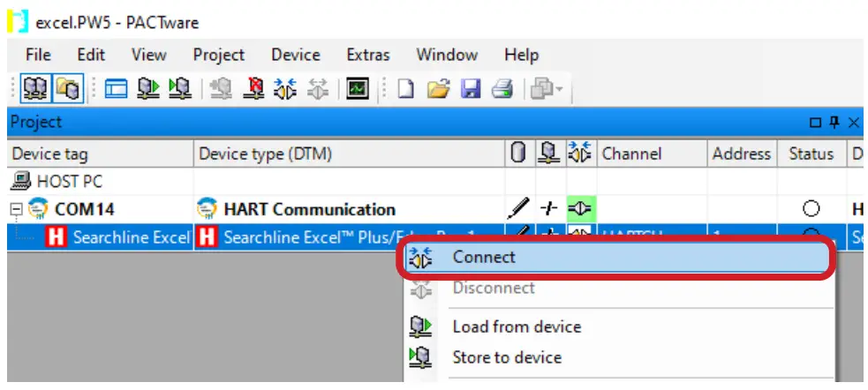Open the Extras menu
This screenshot has height=390, width=868.
point(367,55)
